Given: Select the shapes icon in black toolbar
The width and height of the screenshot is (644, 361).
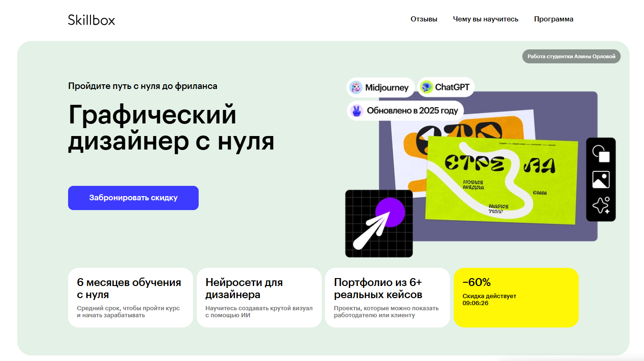Looking at the screenshot, I should click(x=601, y=154).
